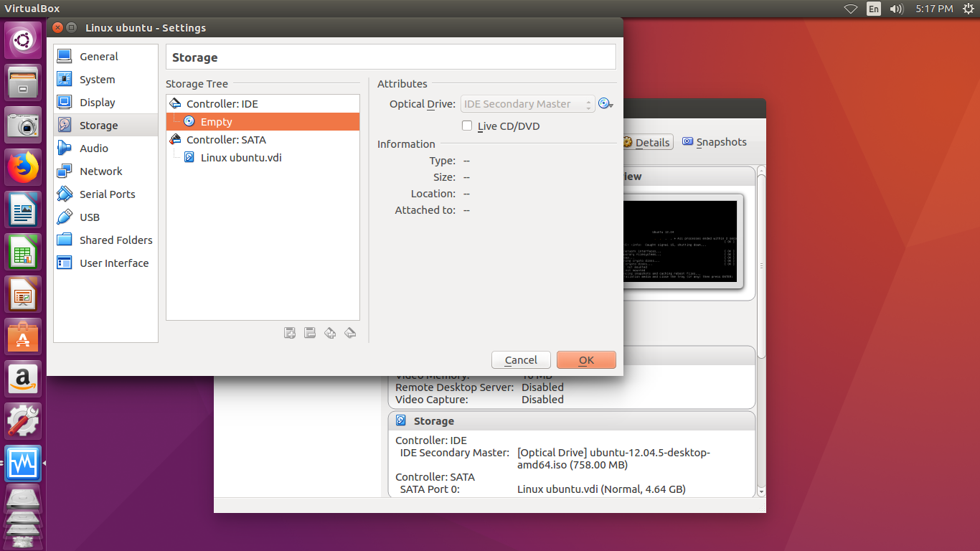This screenshot has height=551, width=980.
Task: Switch to Snapshots in Manager window
Action: point(715,142)
